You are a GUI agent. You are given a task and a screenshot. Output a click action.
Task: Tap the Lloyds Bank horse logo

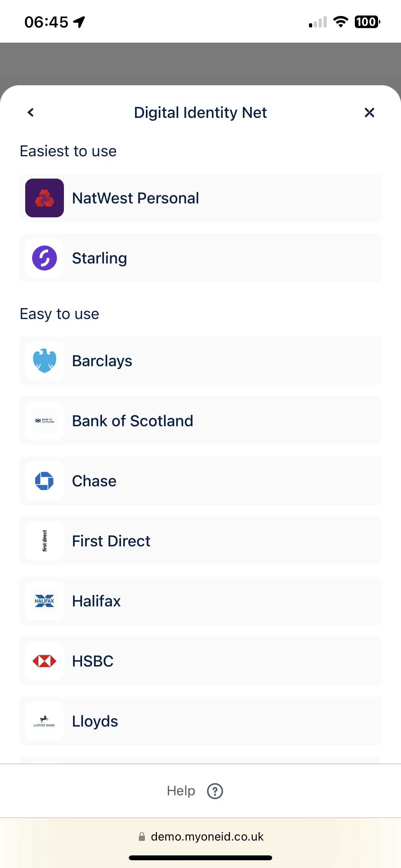coord(45,721)
